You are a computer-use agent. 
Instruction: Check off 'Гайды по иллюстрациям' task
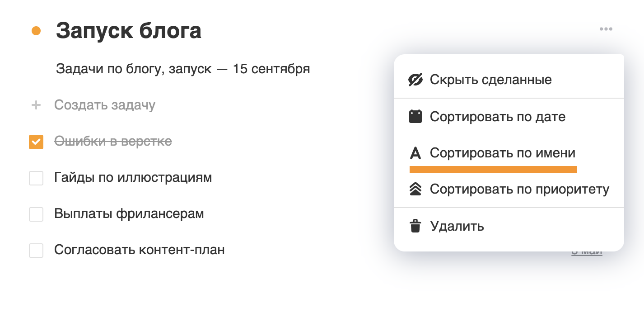36,178
